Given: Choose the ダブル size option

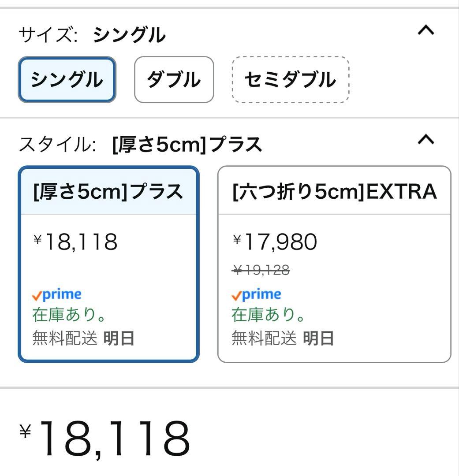Looking at the screenshot, I should click(x=174, y=80).
